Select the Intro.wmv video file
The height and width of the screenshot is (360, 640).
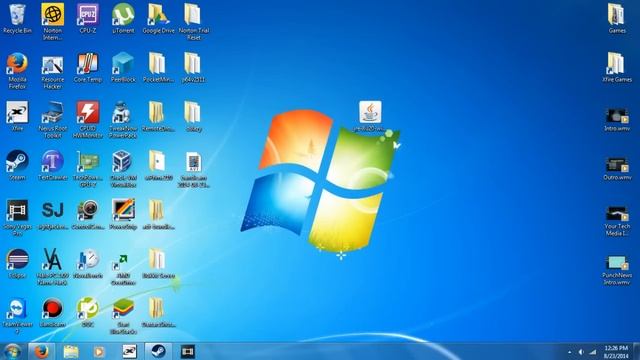coord(617,119)
